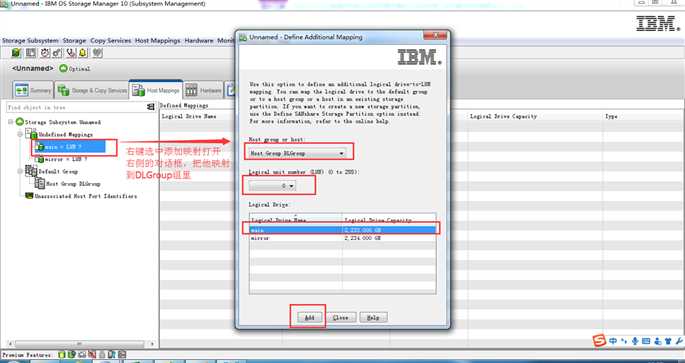Open the Storage Subsystem menu
The height and width of the screenshot is (363, 685).
[x=30, y=41]
